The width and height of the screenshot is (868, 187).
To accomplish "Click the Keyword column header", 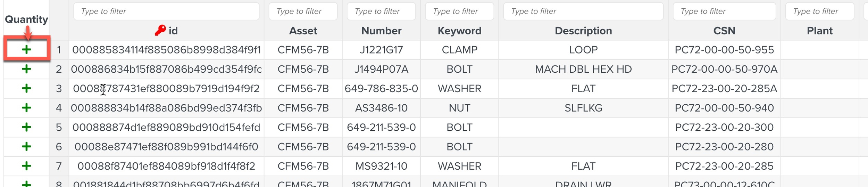I will coord(459,31).
